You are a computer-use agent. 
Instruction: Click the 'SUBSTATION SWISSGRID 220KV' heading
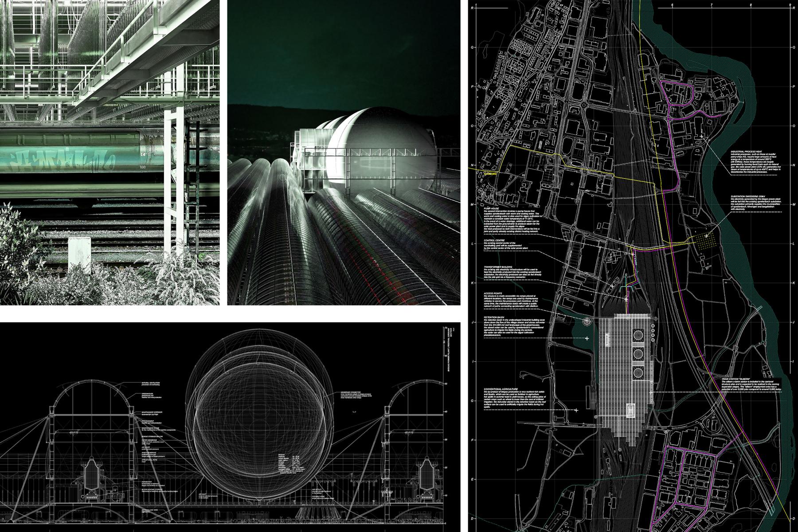tap(748, 196)
